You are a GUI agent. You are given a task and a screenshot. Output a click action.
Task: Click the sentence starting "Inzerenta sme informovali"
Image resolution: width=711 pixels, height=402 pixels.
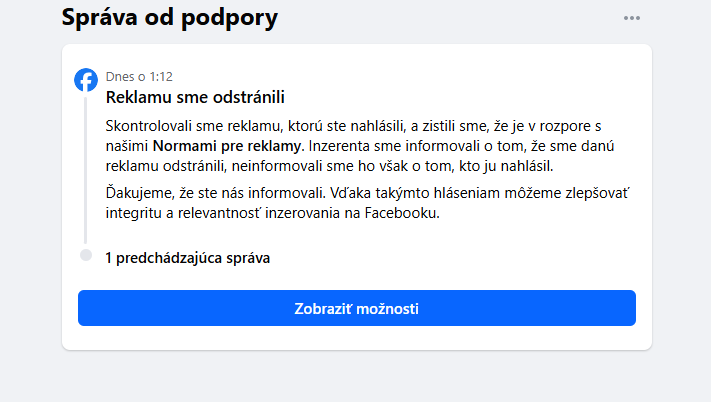click(x=400, y=146)
